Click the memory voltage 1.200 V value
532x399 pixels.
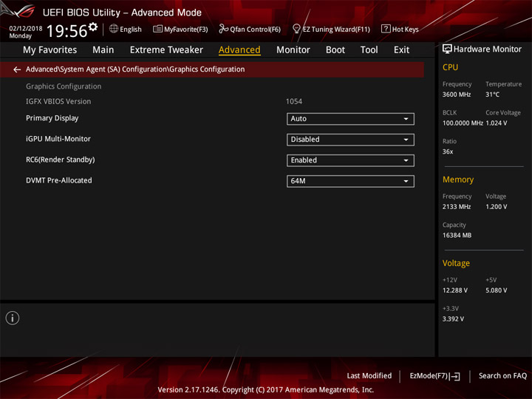coord(496,207)
